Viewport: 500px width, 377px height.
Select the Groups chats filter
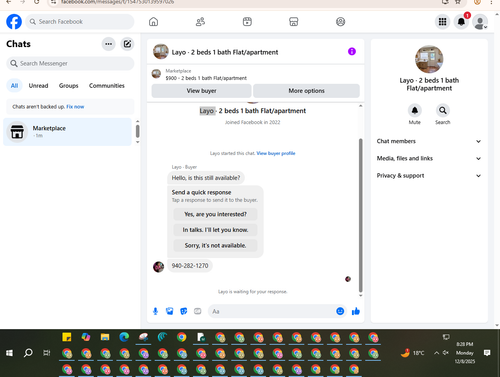[68, 86]
